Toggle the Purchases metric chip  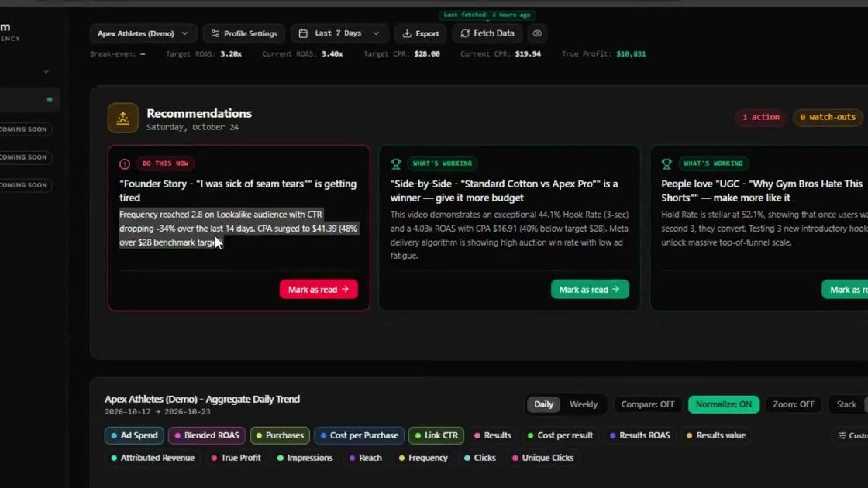[x=280, y=435]
